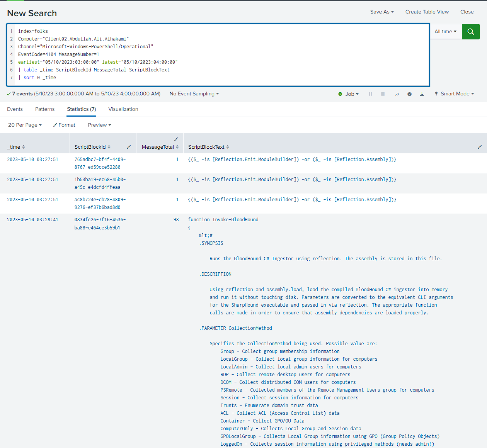
Task: Click ScriptBlockId 0834fc26-7f16-4536 cell
Action: pyautogui.click(x=100, y=224)
